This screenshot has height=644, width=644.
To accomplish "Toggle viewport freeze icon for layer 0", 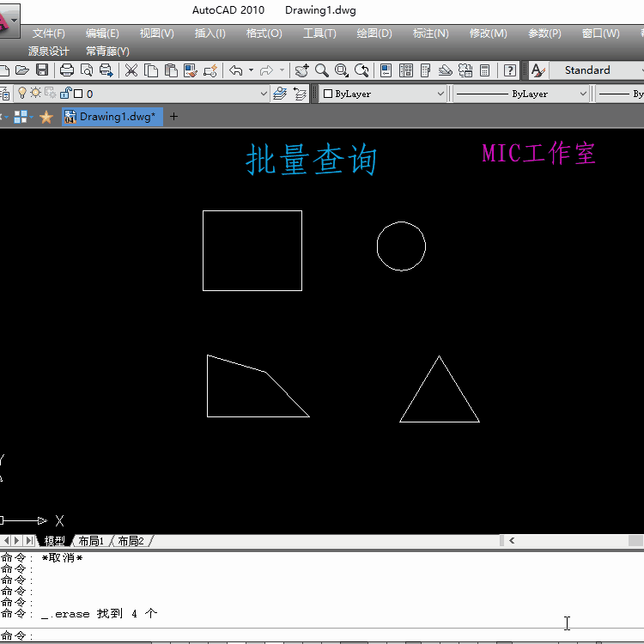I will (51, 94).
